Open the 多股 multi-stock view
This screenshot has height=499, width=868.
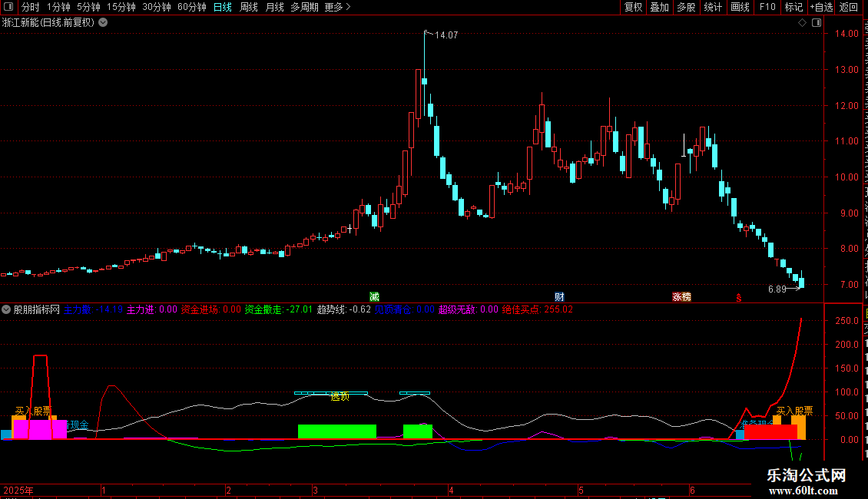pos(687,7)
